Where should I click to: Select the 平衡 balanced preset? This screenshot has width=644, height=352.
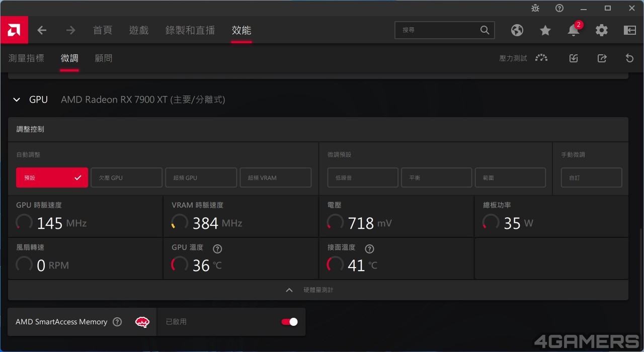(437, 178)
